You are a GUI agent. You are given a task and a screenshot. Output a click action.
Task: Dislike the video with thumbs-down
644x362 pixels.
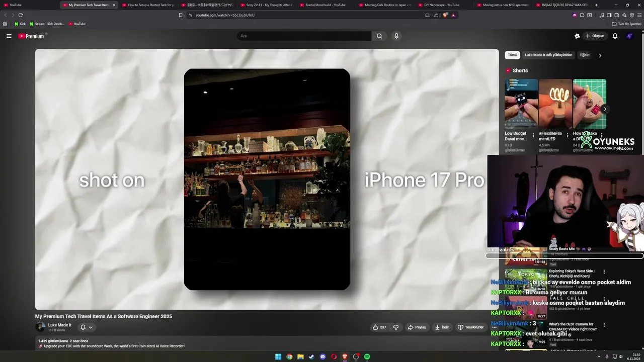click(x=396, y=327)
